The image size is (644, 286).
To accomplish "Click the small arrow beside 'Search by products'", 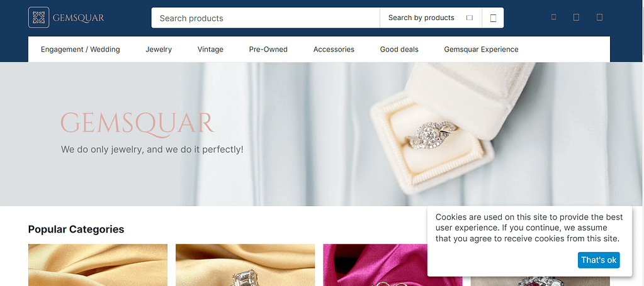I will 470,18.
